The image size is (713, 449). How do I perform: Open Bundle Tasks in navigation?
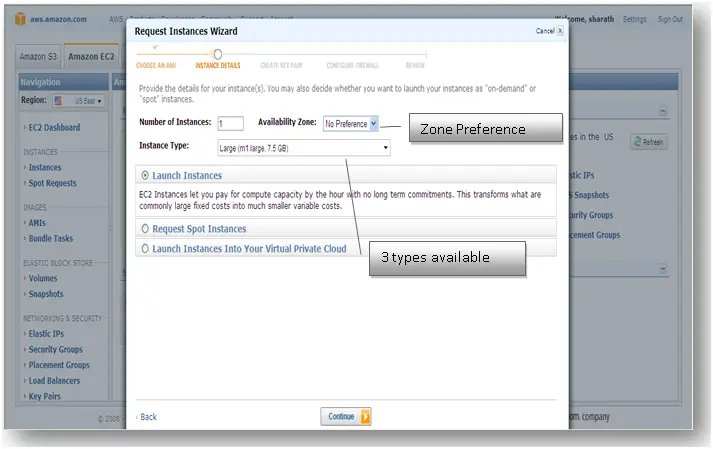50,238
